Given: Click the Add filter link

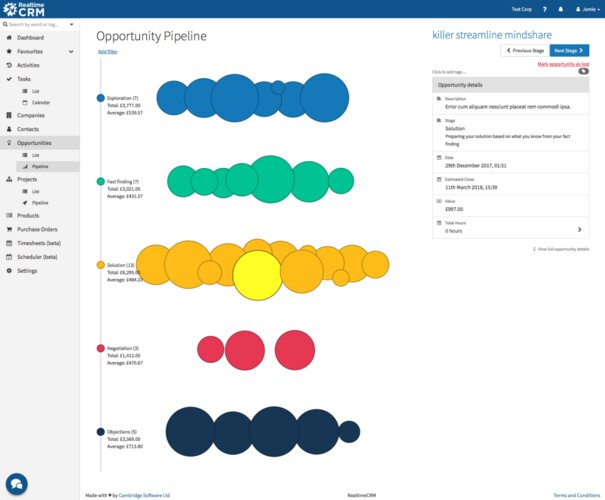Looking at the screenshot, I should 107,51.
